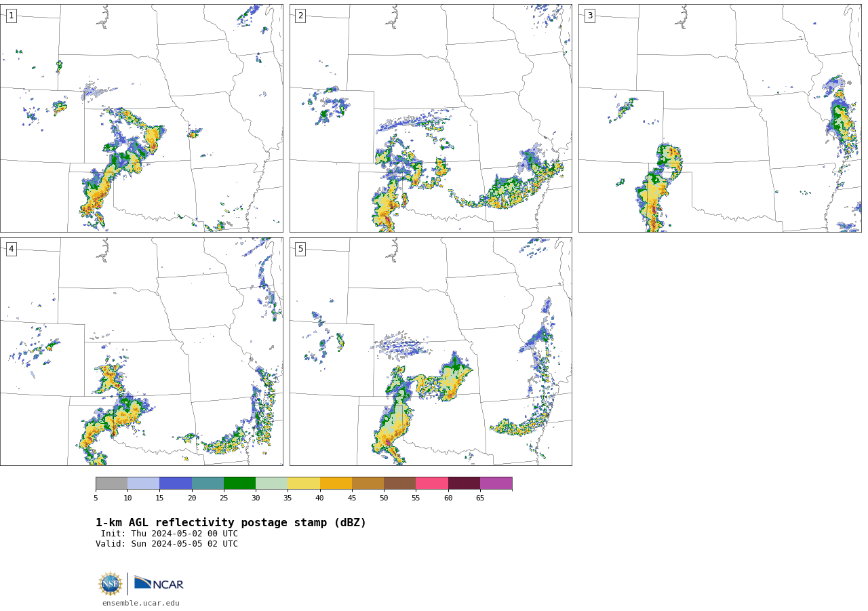The image size is (868, 611).
Task: Click the brown 50-55 dBZ swatch
Action: pos(399,484)
